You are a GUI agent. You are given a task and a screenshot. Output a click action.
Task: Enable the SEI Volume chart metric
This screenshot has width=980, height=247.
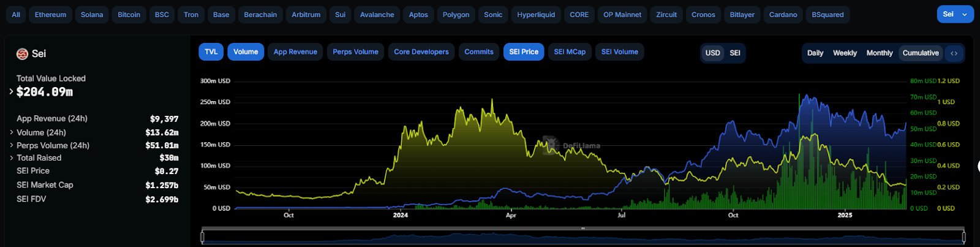tap(619, 52)
